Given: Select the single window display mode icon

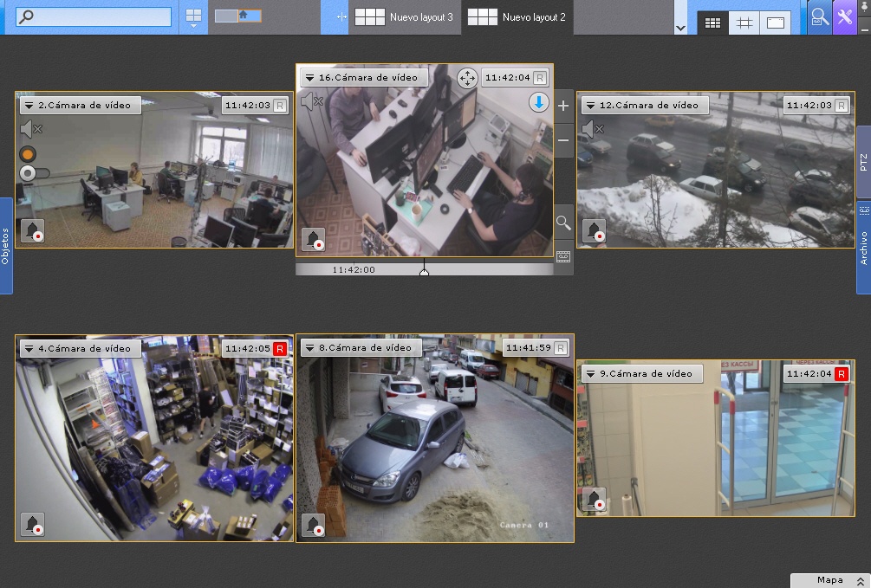Looking at the screenshot, I should 775,23.
